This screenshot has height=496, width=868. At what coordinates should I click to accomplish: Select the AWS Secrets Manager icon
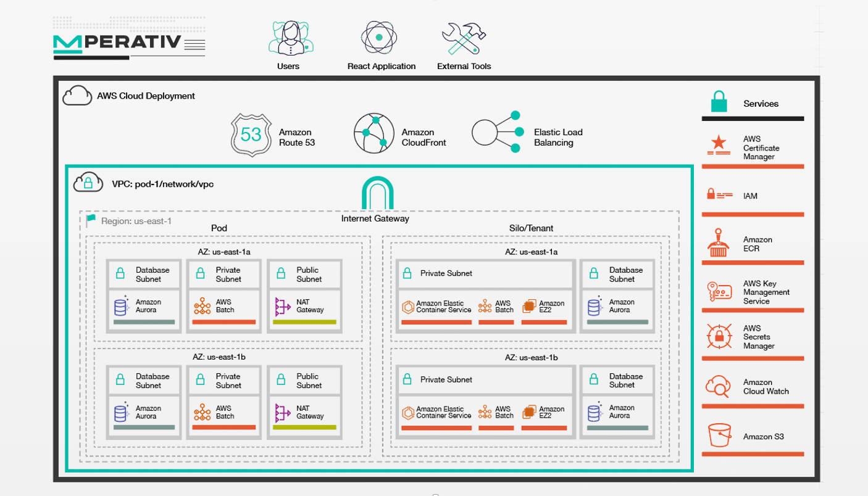coord(719,336)
